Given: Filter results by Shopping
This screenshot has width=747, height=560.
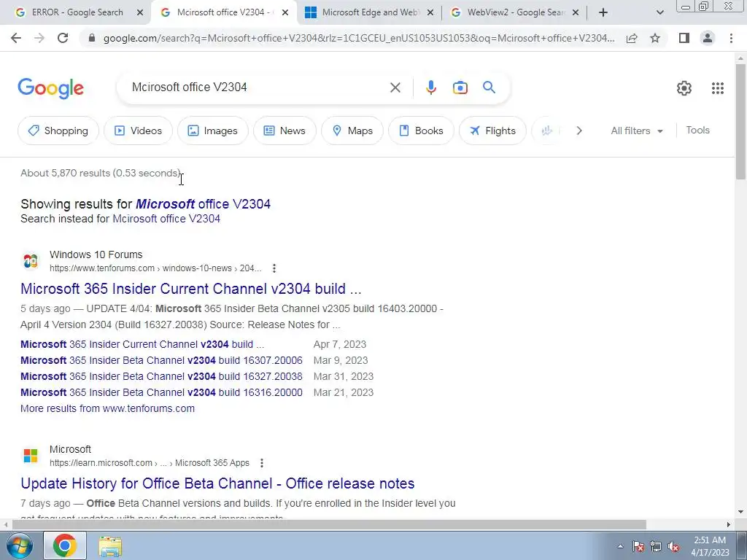Looking at the screenshot, I should click(58, 131).
